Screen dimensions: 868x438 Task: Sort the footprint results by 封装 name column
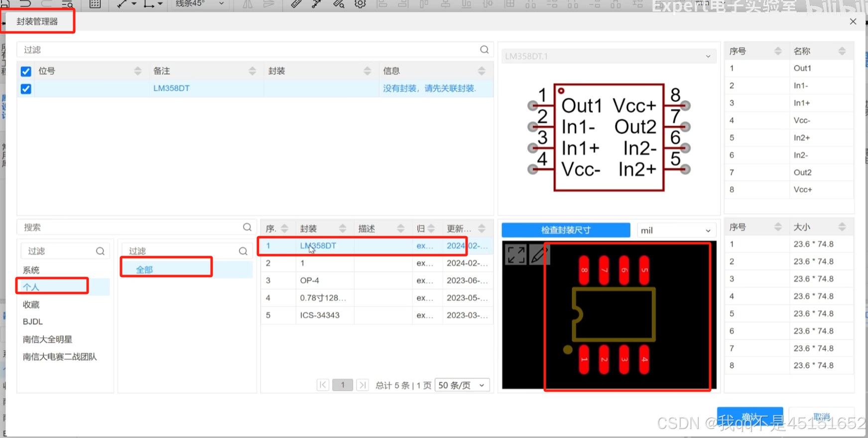343,228
